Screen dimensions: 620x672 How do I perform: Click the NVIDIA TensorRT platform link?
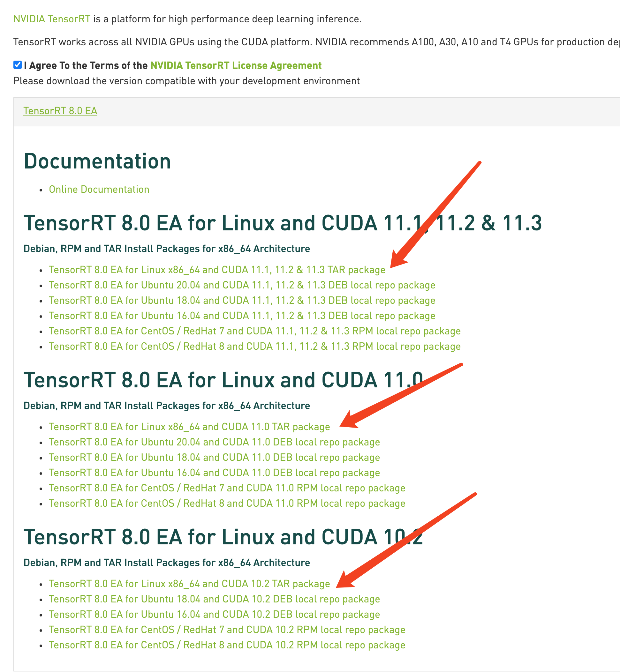(52, 19)
